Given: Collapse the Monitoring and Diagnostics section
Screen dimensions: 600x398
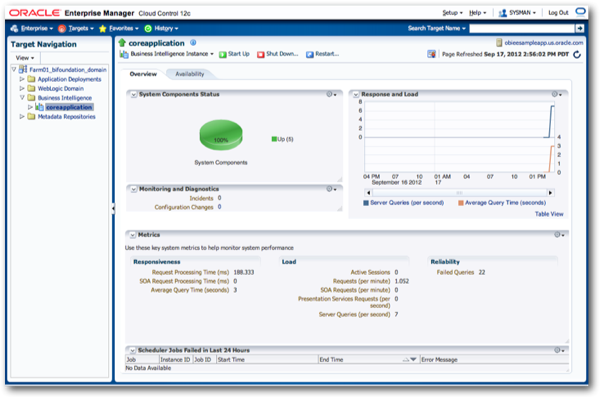Looking at the screenshot, I should 133,189.
